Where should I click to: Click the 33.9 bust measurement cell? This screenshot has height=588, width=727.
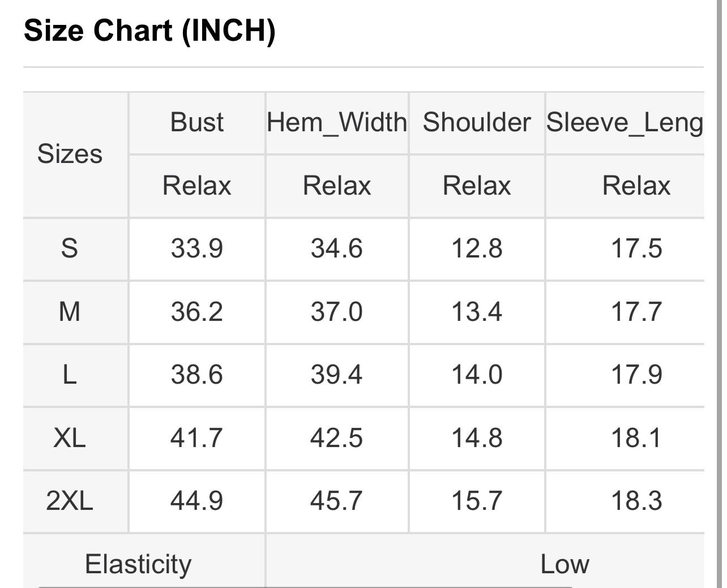pos(197,248)
